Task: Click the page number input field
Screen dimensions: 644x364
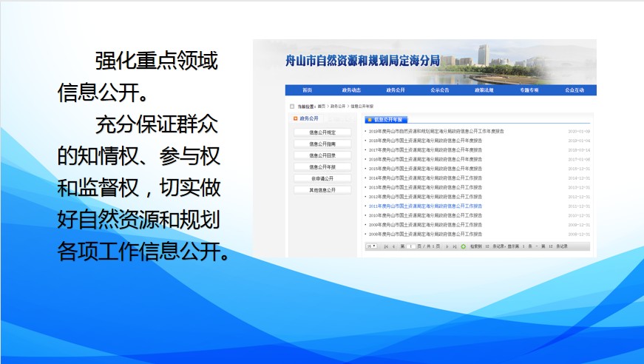Action: tap(410, 246)
